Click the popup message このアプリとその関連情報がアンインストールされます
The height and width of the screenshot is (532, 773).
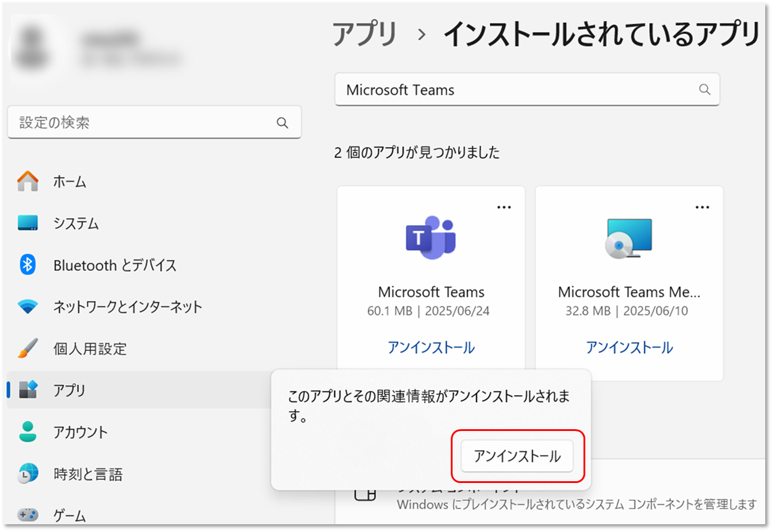[429, 406]
